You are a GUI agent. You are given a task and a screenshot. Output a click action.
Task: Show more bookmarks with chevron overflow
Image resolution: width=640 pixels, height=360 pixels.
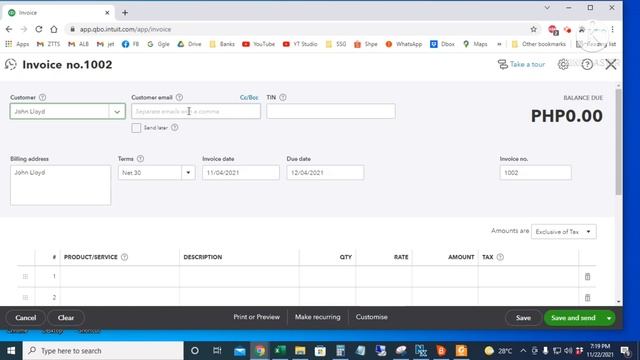(499, 44)
